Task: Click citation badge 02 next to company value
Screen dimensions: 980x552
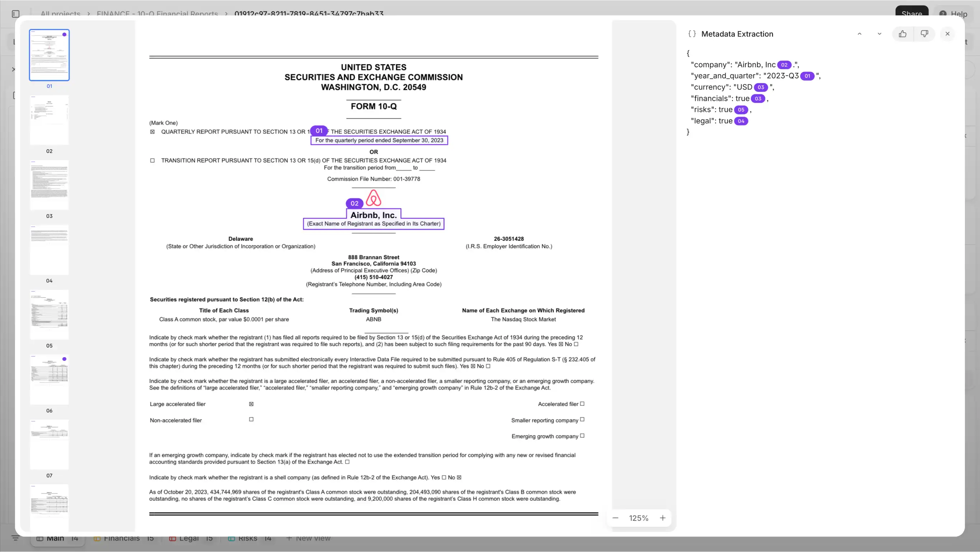Action: 784,65
